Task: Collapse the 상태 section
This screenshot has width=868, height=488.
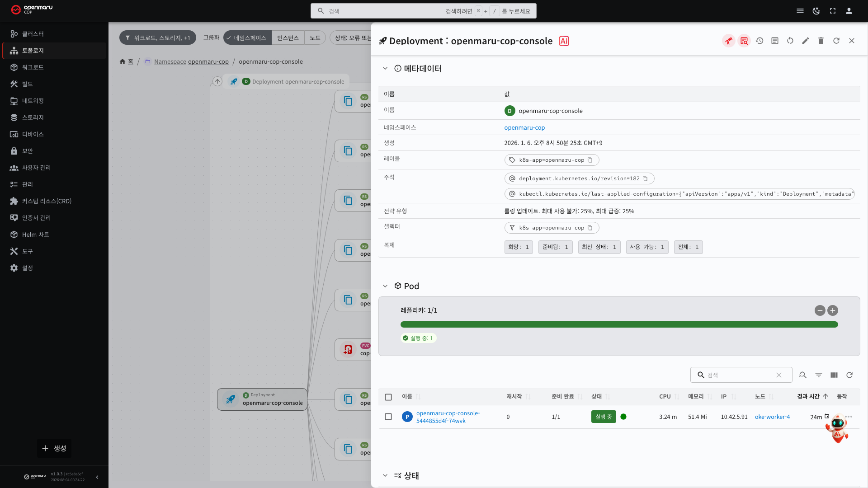Action: pos(385,475)
